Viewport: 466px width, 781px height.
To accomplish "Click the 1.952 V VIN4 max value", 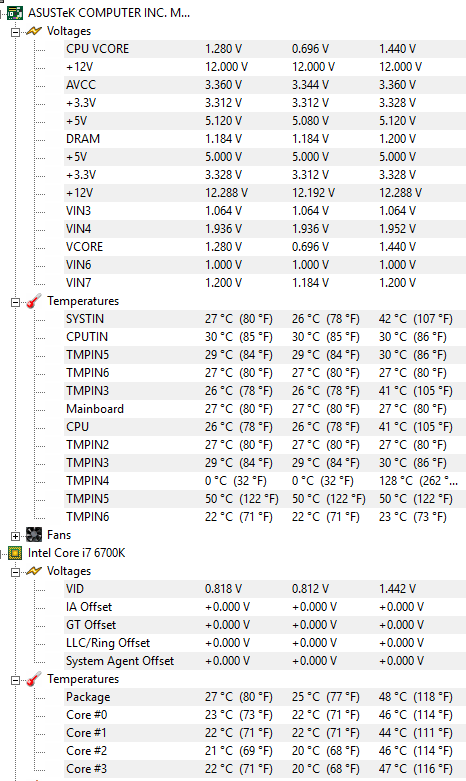I will (x=397, y=229).
